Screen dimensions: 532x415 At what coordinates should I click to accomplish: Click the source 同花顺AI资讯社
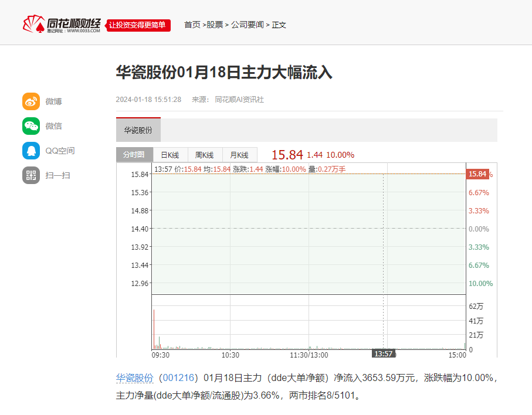click(239, 99)
